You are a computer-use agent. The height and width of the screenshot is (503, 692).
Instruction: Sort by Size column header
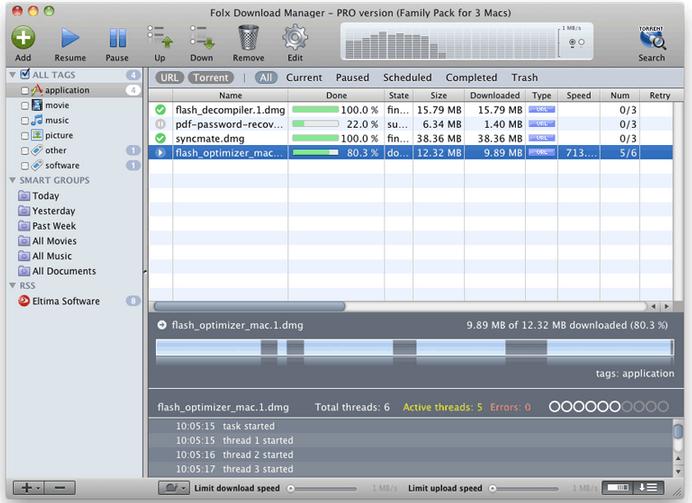click(439, 95)
